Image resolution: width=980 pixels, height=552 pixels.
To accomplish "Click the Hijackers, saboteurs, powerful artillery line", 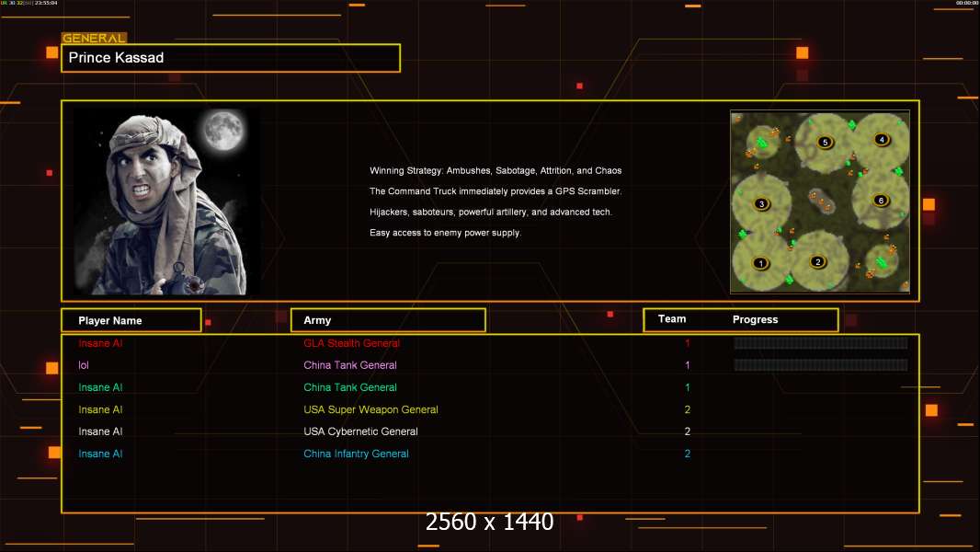I will point(491,212).
